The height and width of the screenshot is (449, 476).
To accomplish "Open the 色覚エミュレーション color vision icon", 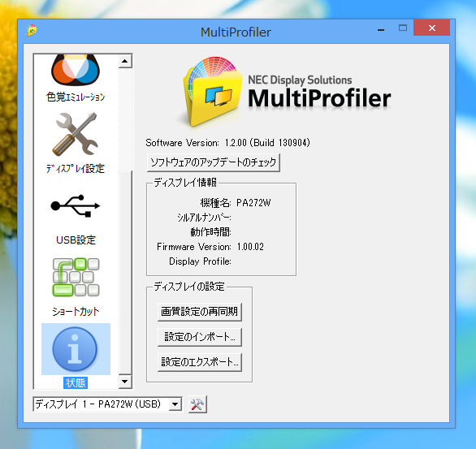I will (x=76, y=70).
